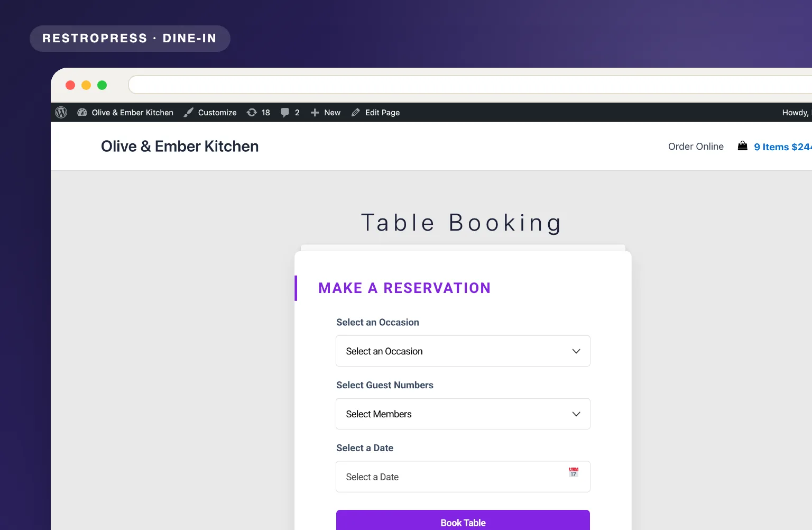The width and height of the screenshot is (812, 530).
Task: View cart with 9 Items
Action: point(783,147)
